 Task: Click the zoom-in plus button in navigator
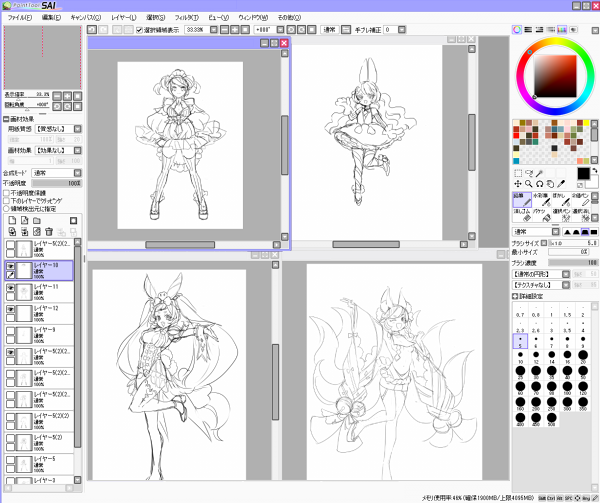coord(67,96)
